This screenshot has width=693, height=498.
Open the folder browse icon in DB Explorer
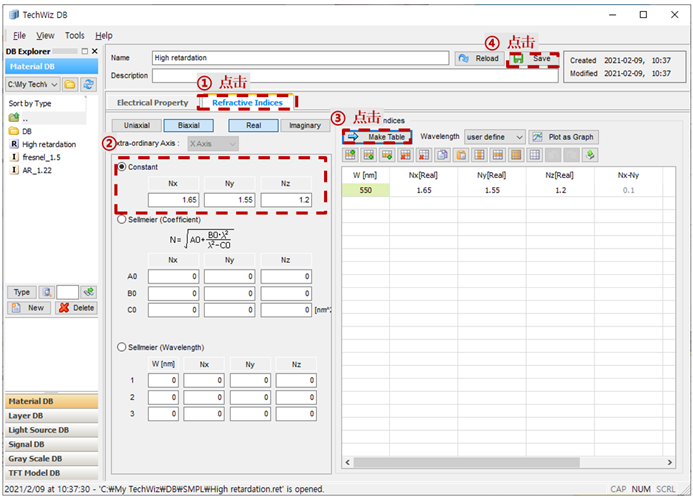70,84
